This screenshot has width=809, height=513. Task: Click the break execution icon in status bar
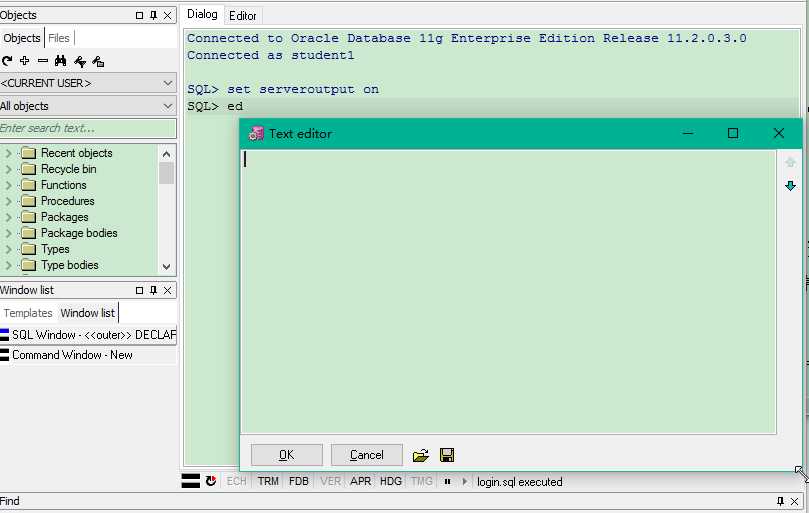coord(211,481)
